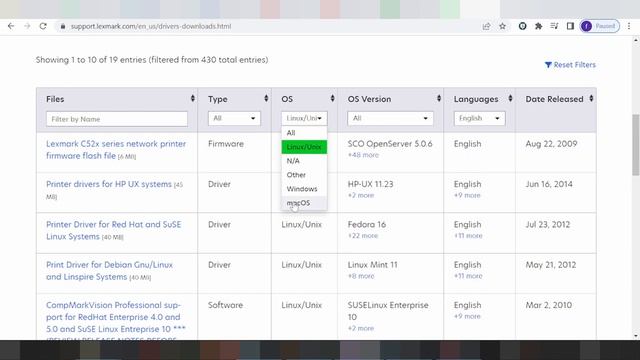The width and height of the screenshot is (640, 360).
Task: Select Other in the OS dropdown list
Action: [304, 175]
